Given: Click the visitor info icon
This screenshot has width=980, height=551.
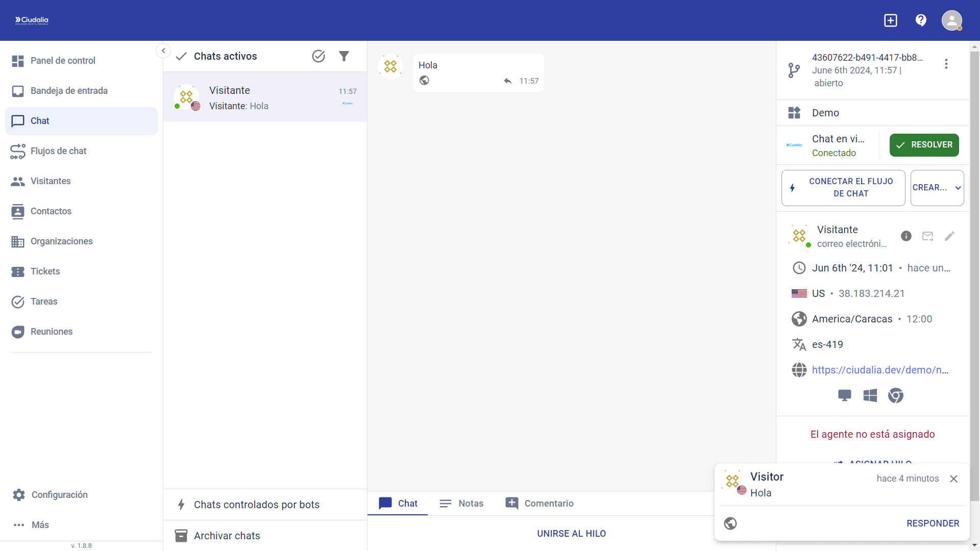Looking at the screenshot, I should coord(906,236).
